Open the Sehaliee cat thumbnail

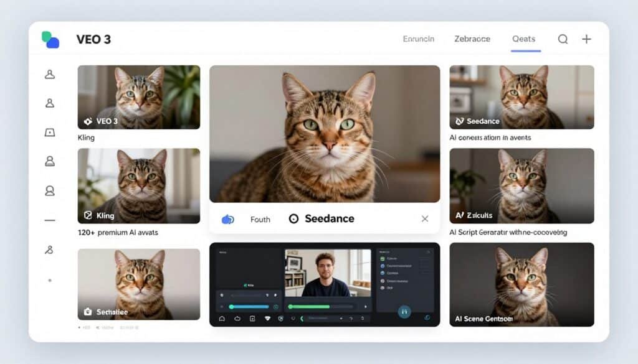click(x=139, y=284)
